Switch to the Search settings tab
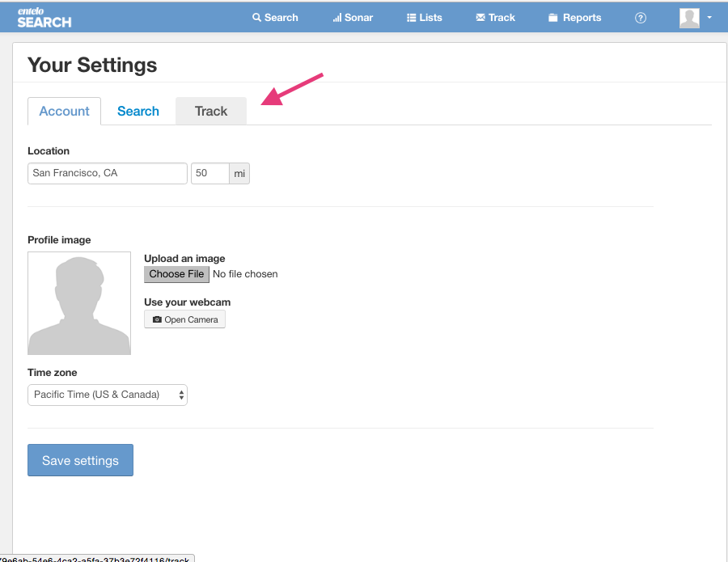 pos(138,112)
